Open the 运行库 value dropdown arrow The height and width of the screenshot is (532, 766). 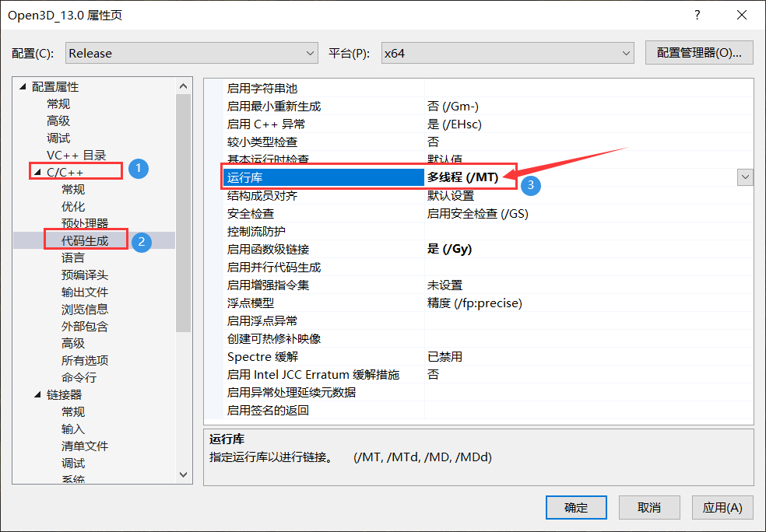tap(745, 177)
